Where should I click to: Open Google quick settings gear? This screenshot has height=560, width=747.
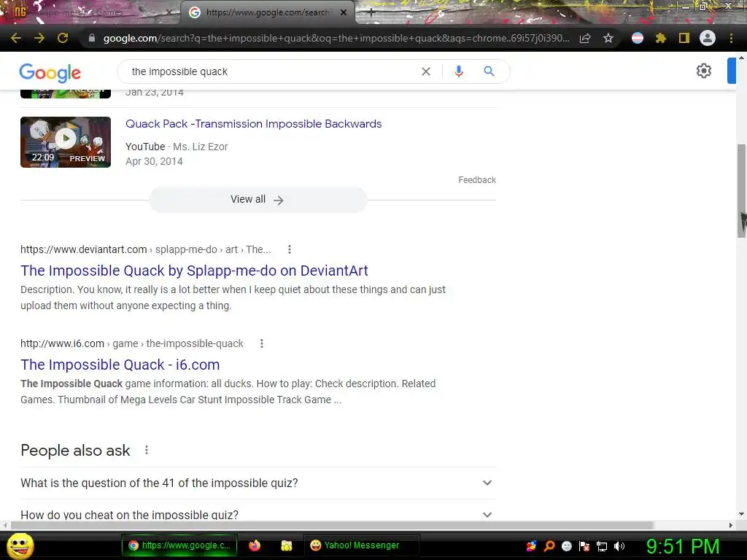[x=704, y=71]
